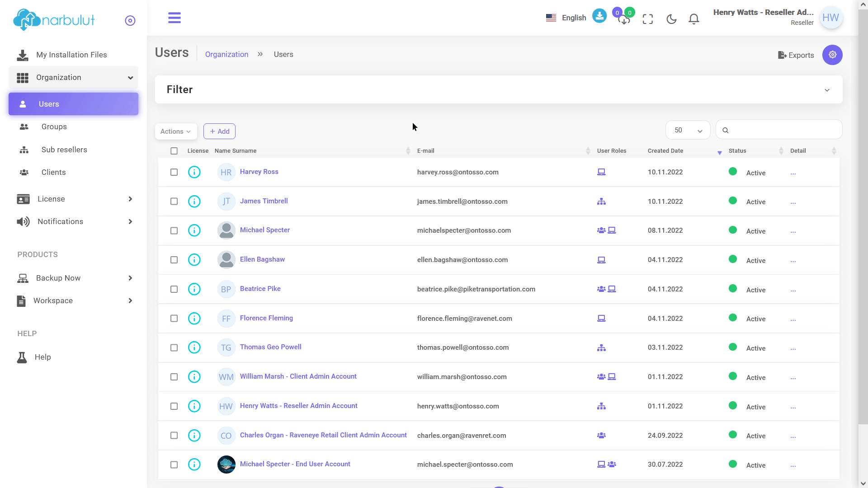Click reseller role icon for James Timbrell

click(601, 202)
